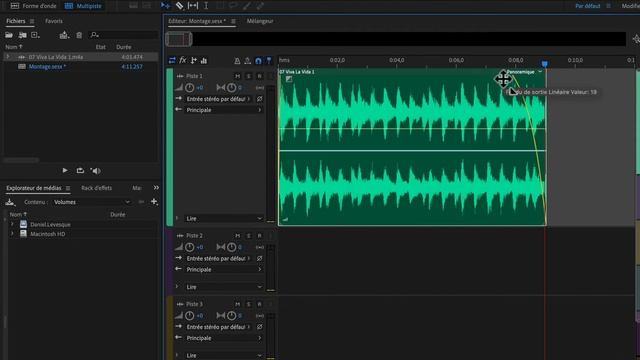
Task: Switch to Multipiste view
Action: tap(83, 6)
